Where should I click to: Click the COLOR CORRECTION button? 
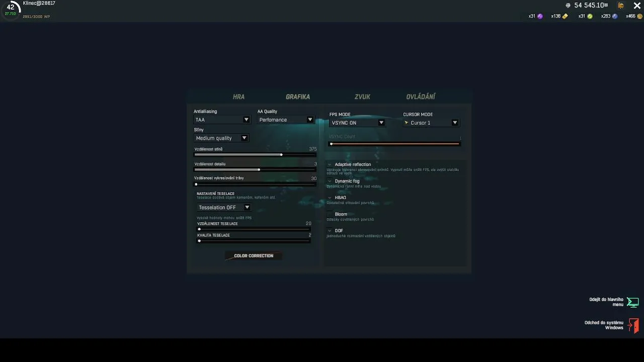tap(254, 256)
